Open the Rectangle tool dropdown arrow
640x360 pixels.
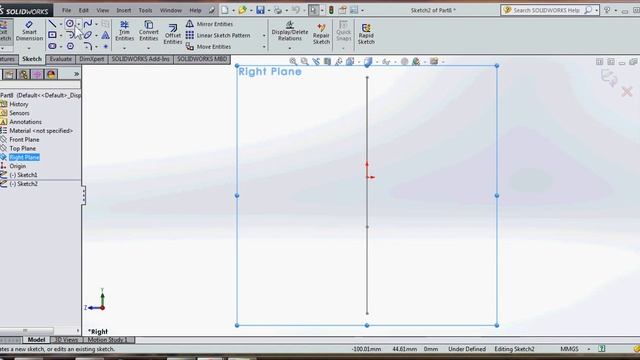pos(61,36)
